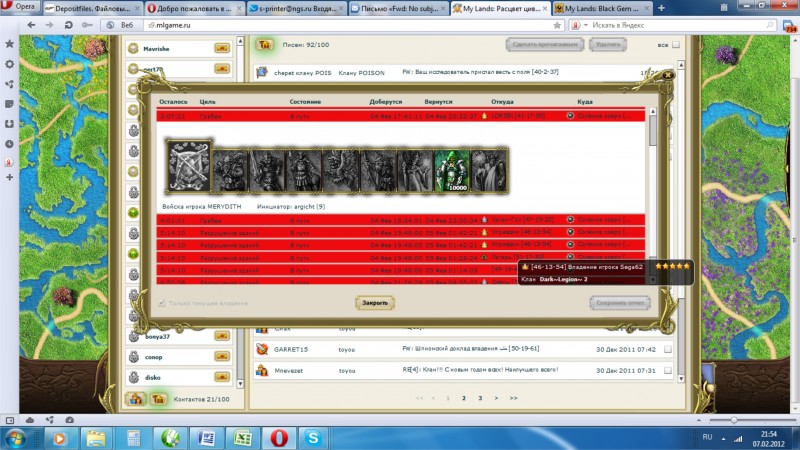Open mailbox icon beside Контактов counter

coord(159,399)
